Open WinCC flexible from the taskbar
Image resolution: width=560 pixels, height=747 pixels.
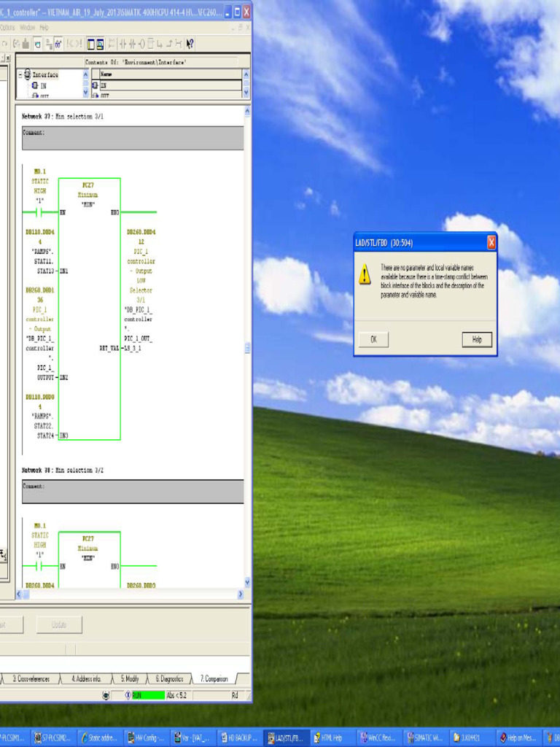click(x=378, y=738)
